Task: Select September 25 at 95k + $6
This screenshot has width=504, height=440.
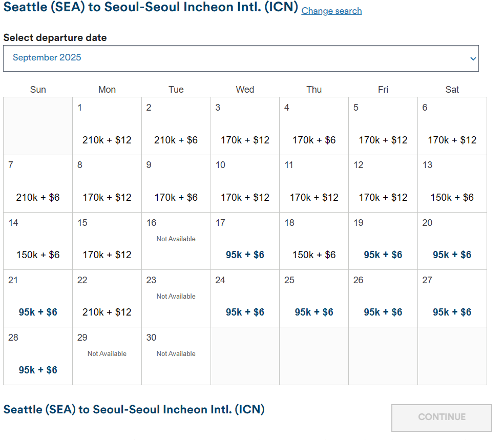Action: [314, 312]
